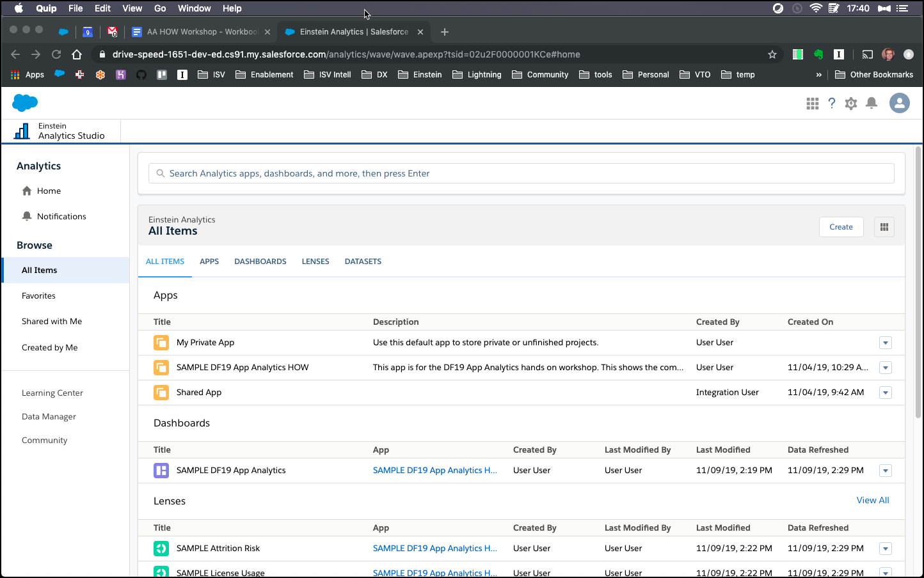Image resolution: width=924 pixels, height=578 pixels.
Task: Open the Community link in sidebar
Action: 44,441
